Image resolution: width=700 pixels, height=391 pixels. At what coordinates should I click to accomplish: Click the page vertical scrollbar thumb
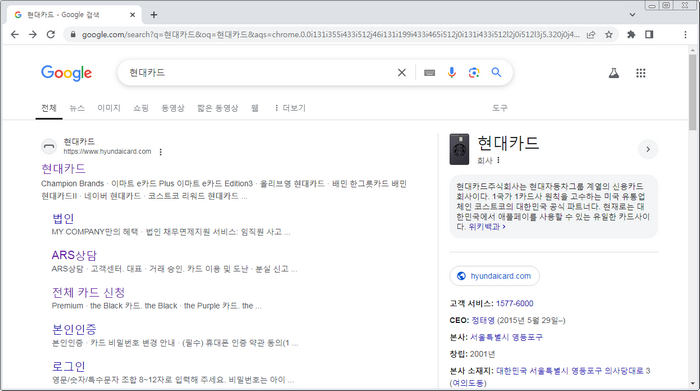click(692, 92)
